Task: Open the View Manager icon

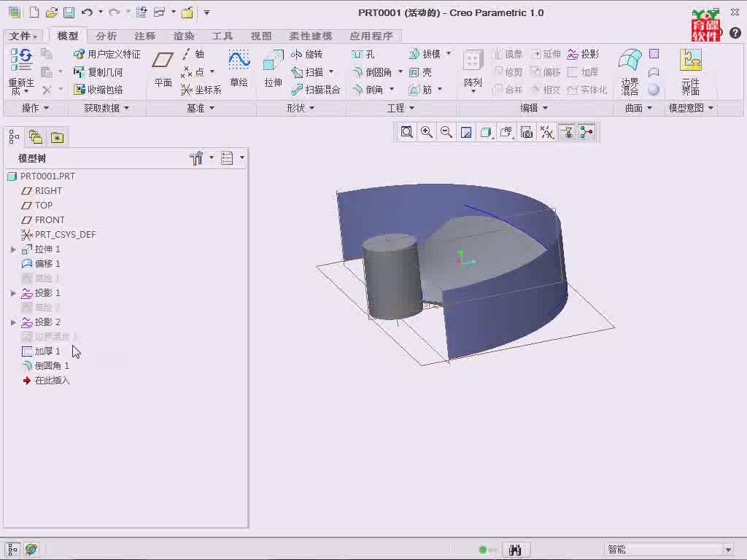Action: pos(527,132)
